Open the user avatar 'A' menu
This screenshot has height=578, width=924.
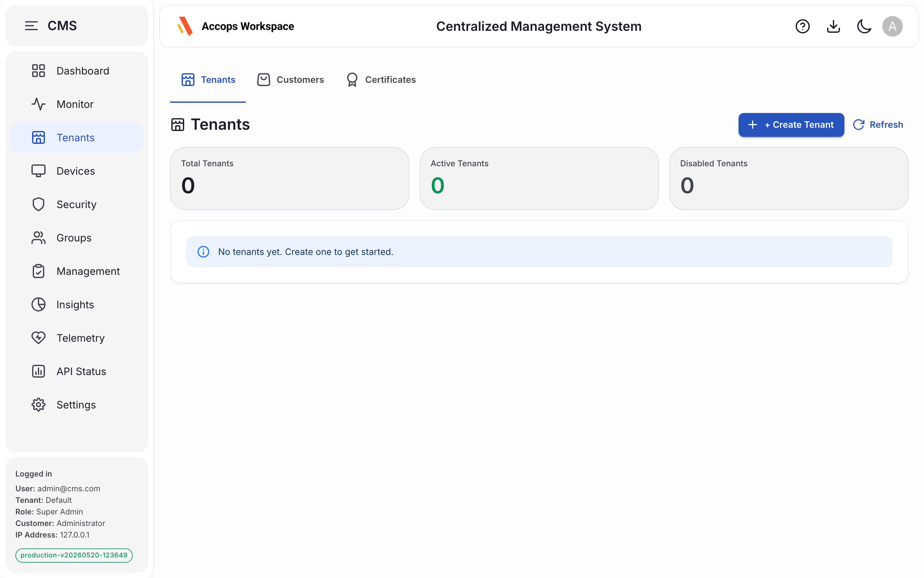(892, 26)
